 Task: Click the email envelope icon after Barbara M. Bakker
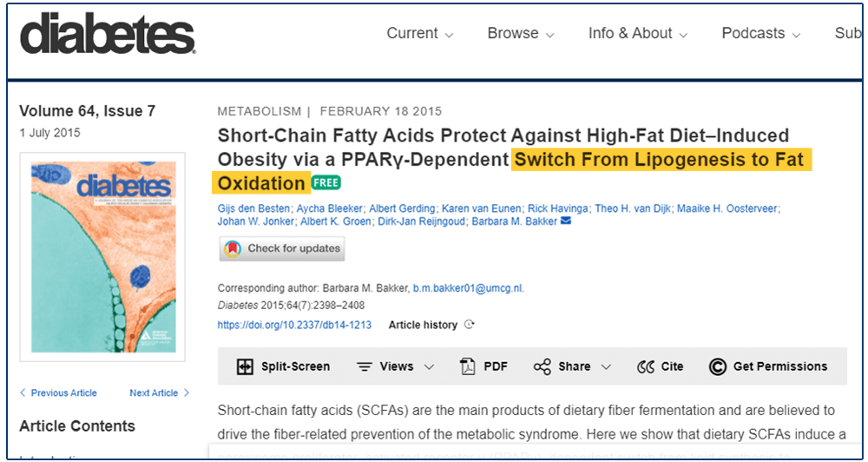coord(566,221)
